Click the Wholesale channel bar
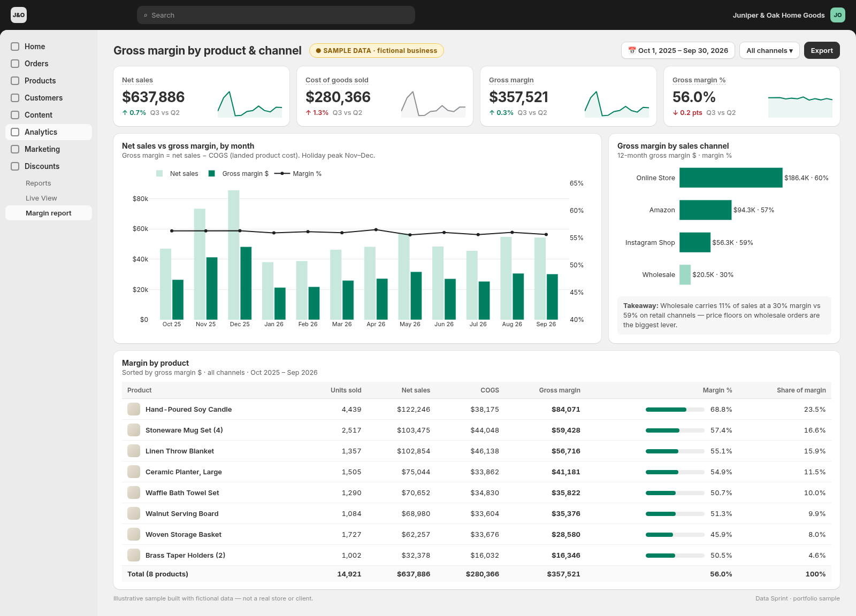The image size is (856, 616). (685, 274)
